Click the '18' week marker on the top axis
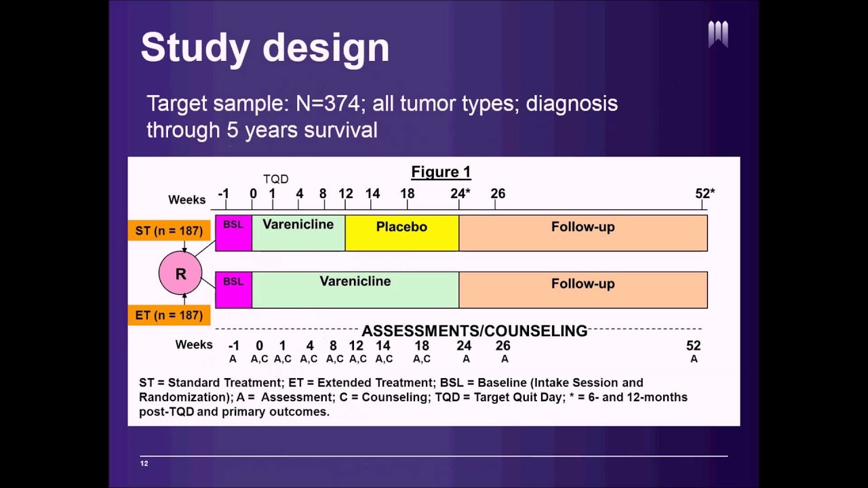This screenshot has height=488, width=868. (407, 194)
